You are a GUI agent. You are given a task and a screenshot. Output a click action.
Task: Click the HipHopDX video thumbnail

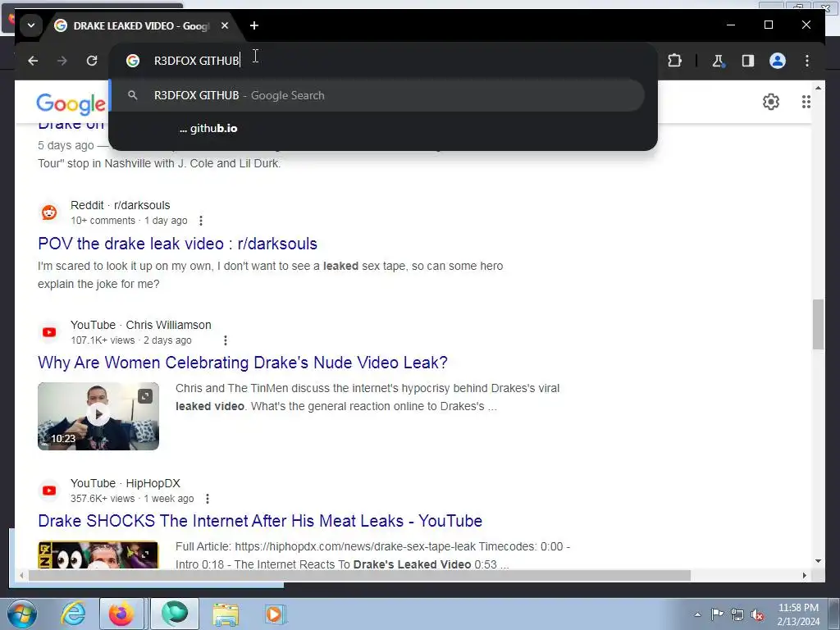tap(98, 555)
